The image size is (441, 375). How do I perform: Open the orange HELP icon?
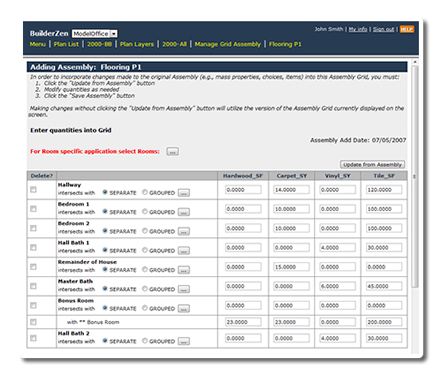(407, 29)
